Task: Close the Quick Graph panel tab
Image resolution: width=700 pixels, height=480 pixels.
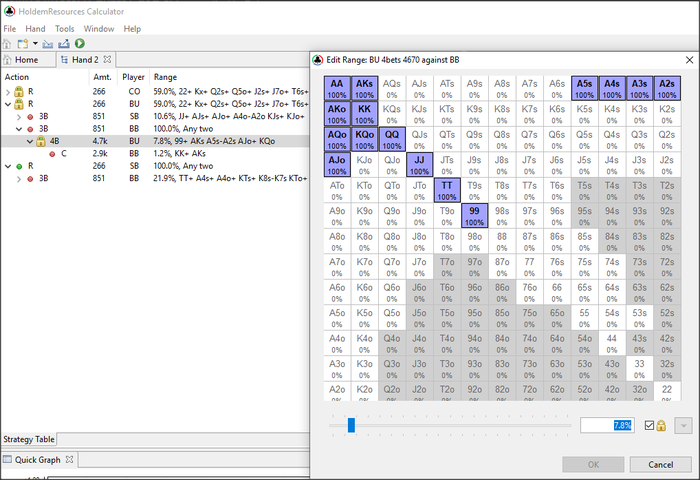Action: [69, 459]
